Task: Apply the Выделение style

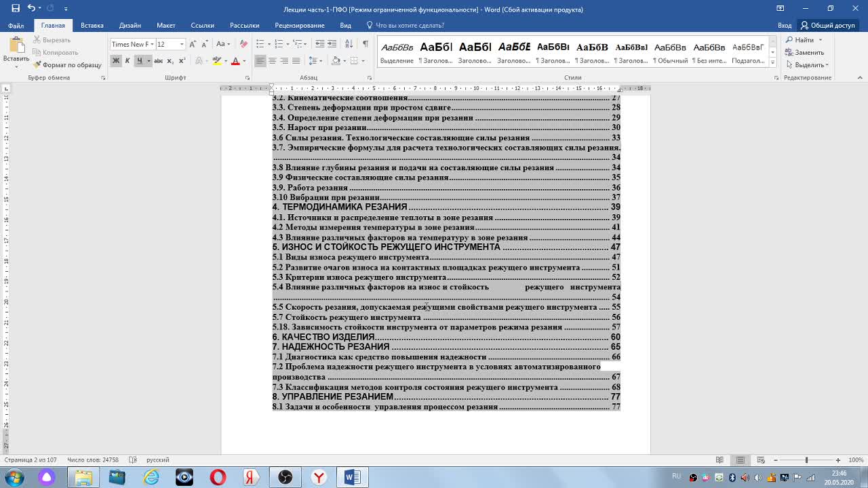Action: pyautogui.click(x=397, y=52)
